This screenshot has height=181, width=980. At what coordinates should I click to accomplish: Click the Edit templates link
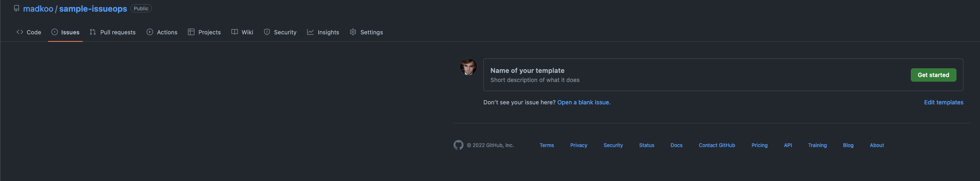(x=944, y=102)
